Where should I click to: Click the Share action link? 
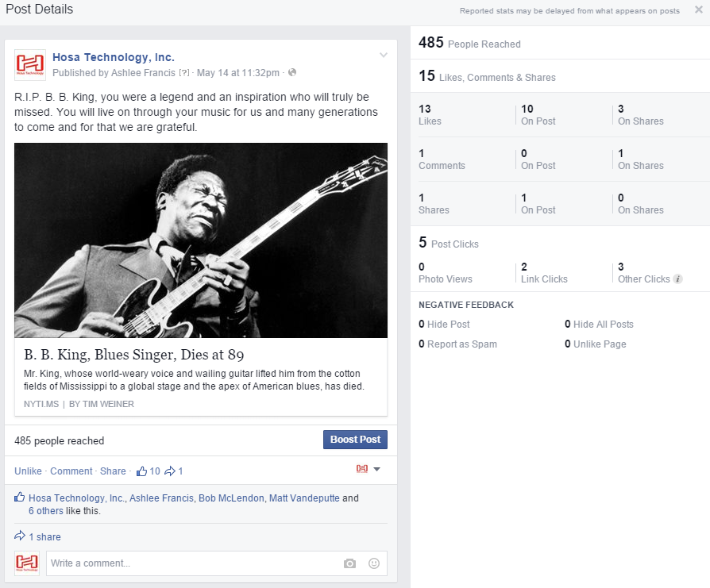pos(113,471)
